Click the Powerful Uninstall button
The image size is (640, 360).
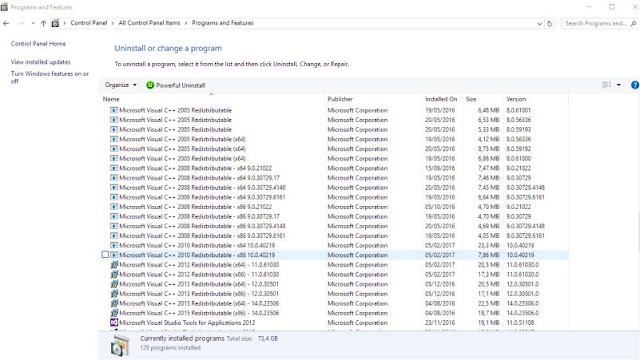coord(176,85)
